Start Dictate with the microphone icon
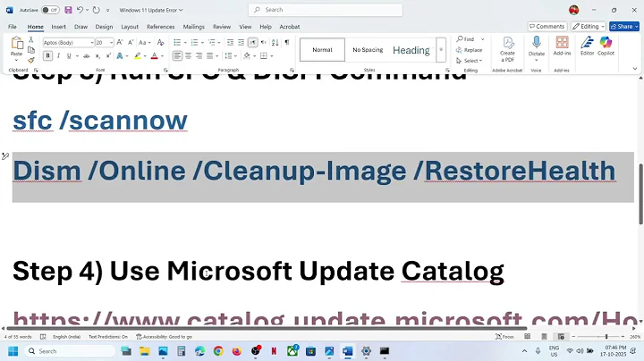Screen dimensions: 644x361 pyautogui.click(x=536, y=45)
